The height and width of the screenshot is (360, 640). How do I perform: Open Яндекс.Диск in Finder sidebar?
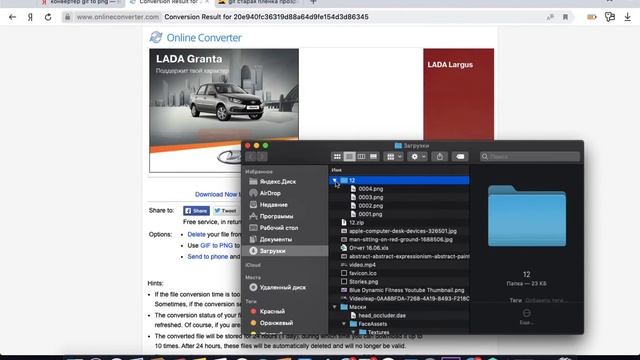click(278, 182)
